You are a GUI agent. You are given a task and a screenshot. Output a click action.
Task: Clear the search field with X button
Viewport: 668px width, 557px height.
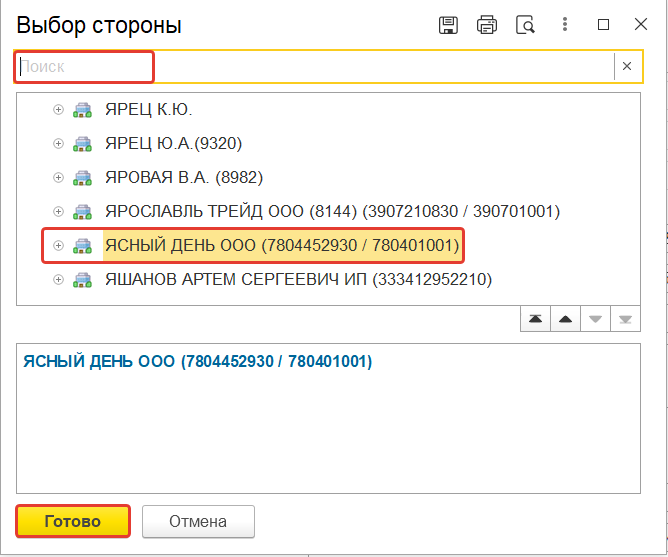(627, 66)
